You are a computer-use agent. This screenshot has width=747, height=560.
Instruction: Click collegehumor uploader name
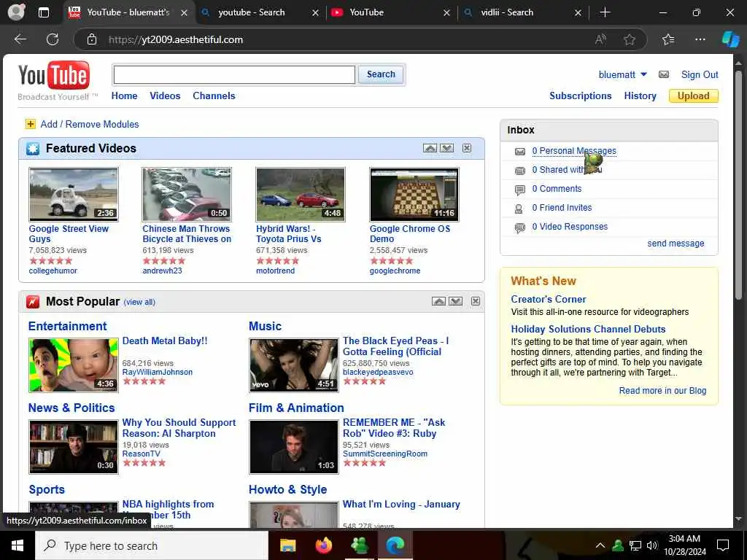click(53, 271)
